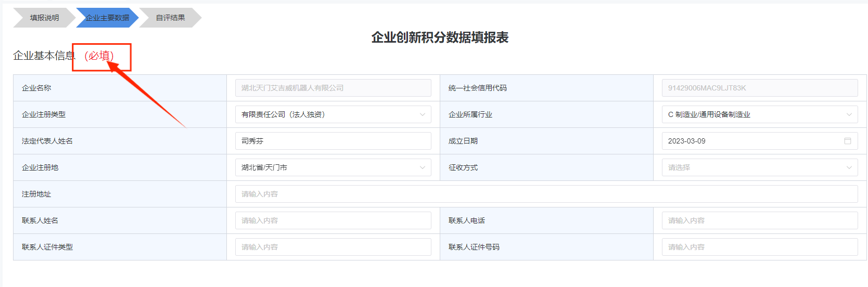This screenshot has width=868, height=287.
Task: Open the 企业注册地 dropdown 湖北省/天门市
Action: click(x=333, y=167)
